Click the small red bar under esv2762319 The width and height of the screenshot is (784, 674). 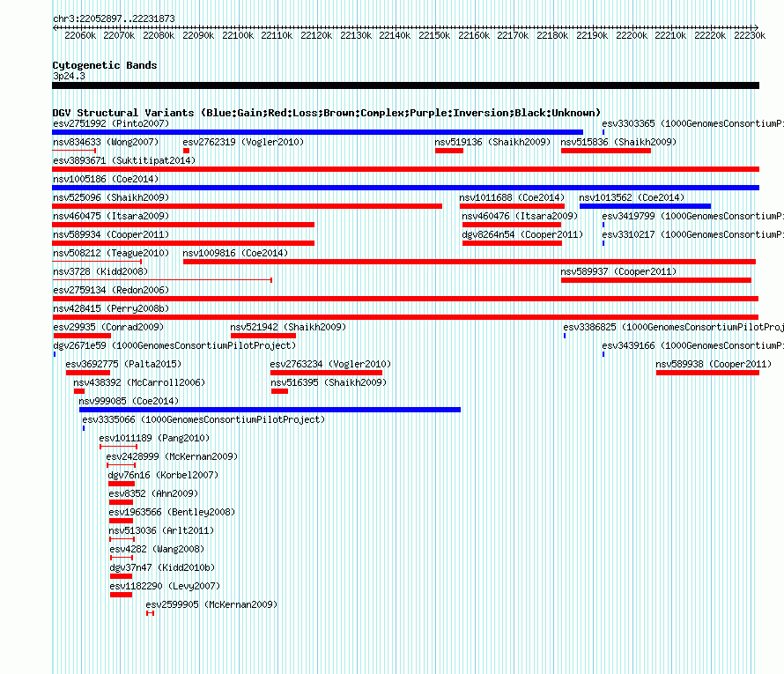(186, 151)
